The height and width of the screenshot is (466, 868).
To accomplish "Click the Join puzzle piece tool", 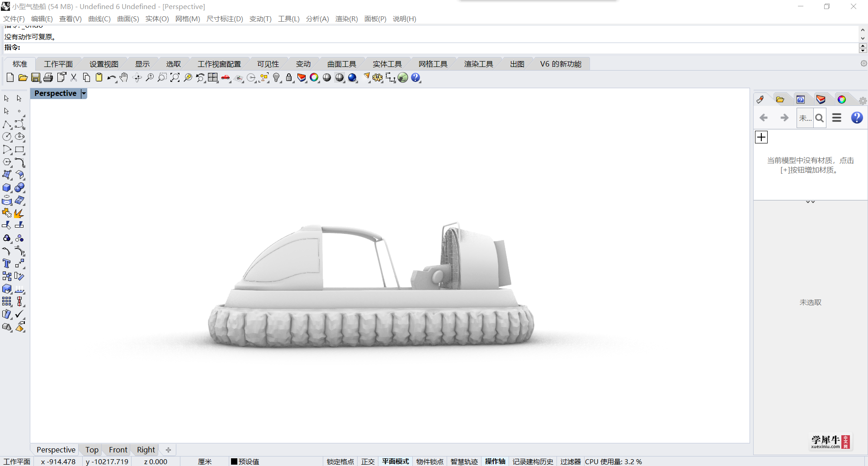I will tap(7, 213).
